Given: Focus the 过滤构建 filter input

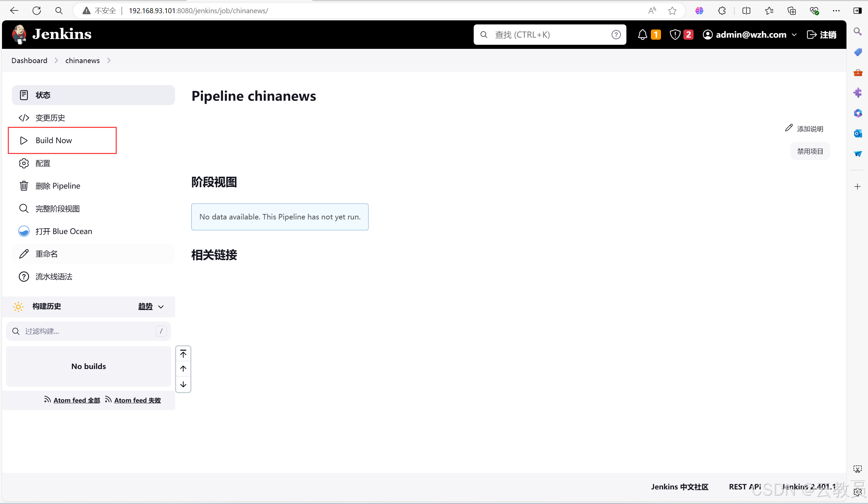Looking at the screenshot, I should click(x=89, y=331).
